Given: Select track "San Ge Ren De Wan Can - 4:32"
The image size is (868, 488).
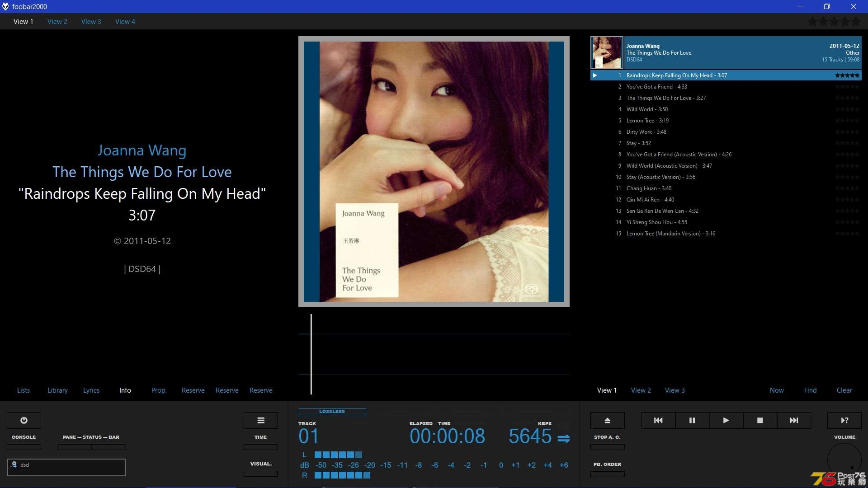Looking at the screenshot, I should click(726, 211).
